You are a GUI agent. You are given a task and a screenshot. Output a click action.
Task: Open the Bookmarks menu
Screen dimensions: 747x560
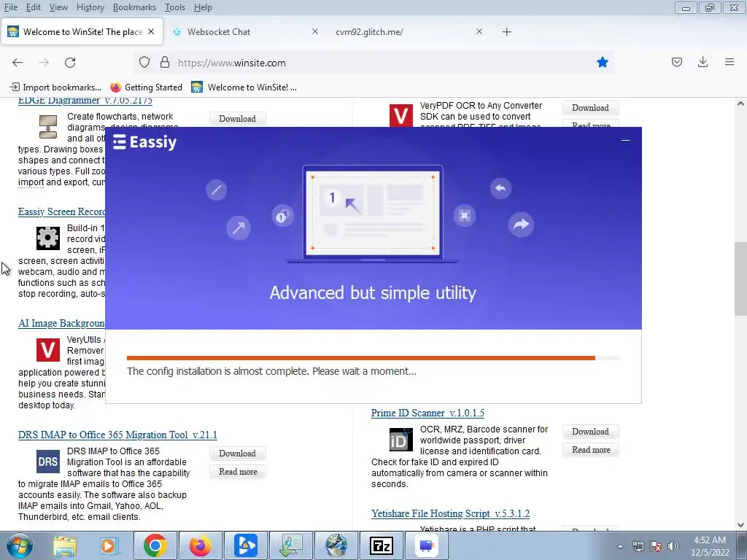(134, 7)
